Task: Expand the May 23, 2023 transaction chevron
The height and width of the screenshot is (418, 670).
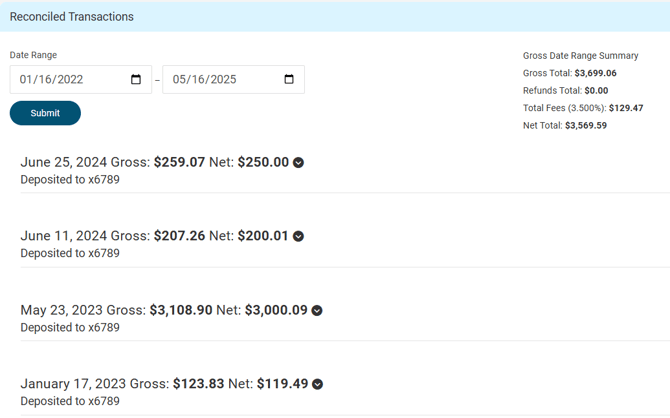Action: click(317, 311)
